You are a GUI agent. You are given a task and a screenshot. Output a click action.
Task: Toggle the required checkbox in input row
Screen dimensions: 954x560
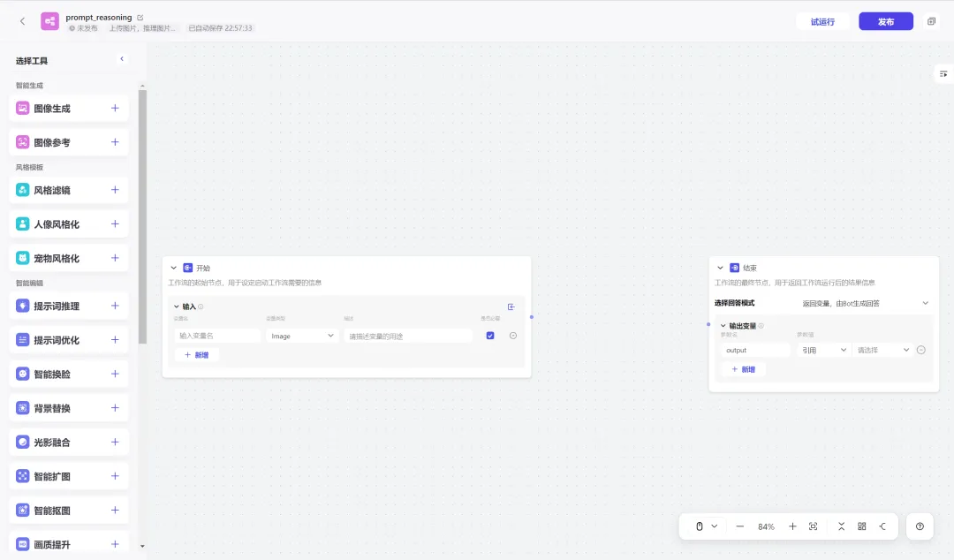490,336
